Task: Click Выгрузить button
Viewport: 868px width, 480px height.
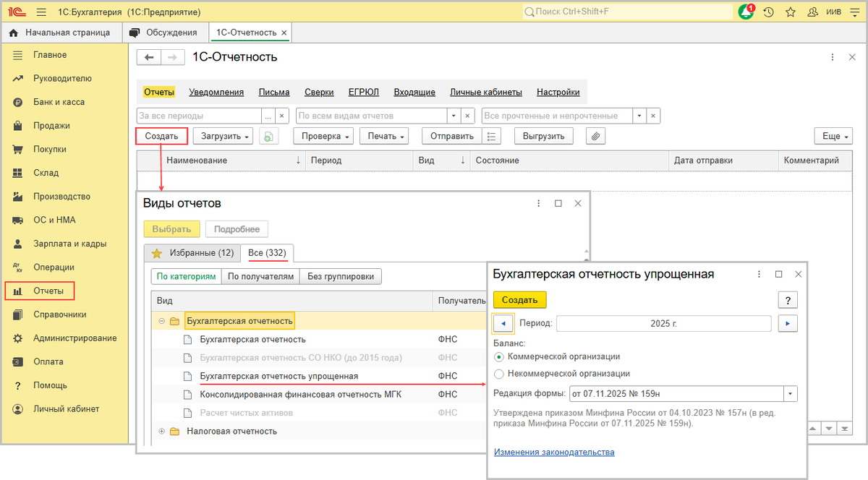Action: pos(544,136)
